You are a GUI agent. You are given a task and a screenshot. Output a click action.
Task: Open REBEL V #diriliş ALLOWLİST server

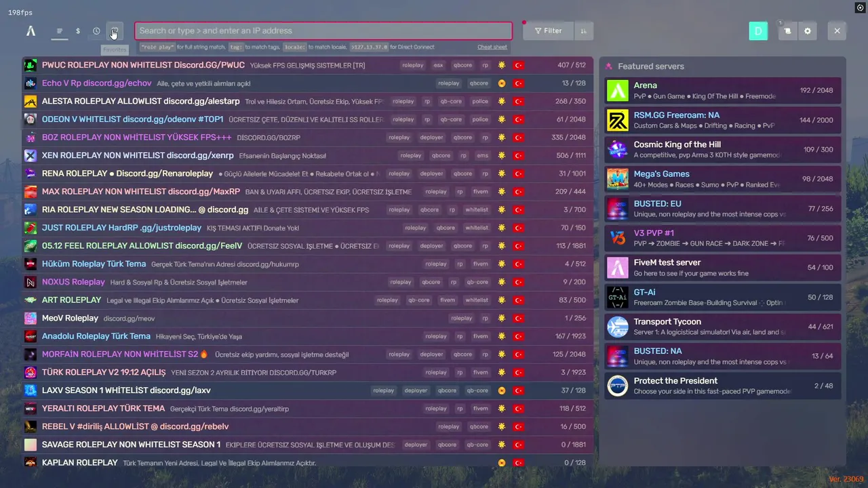click(x=307, y=426)
